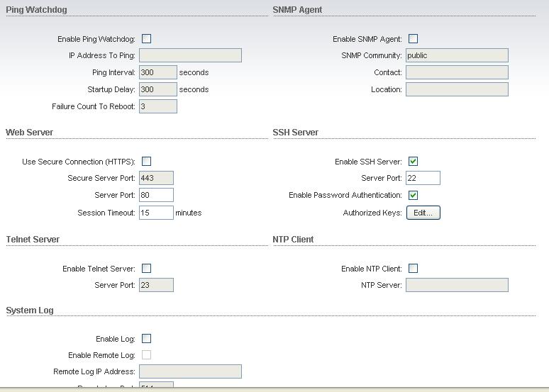Select the Startup Delay input box
Screen dimensions: 549x392
157,89
